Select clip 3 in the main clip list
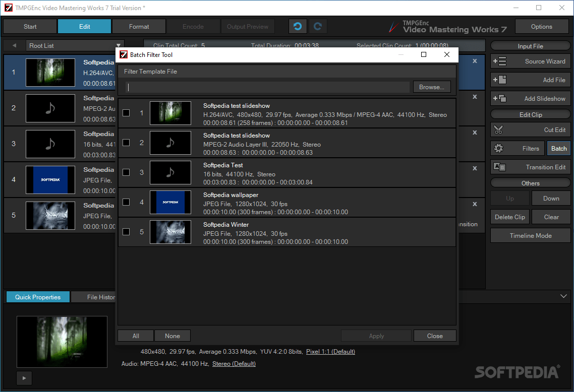 (60, 144)
